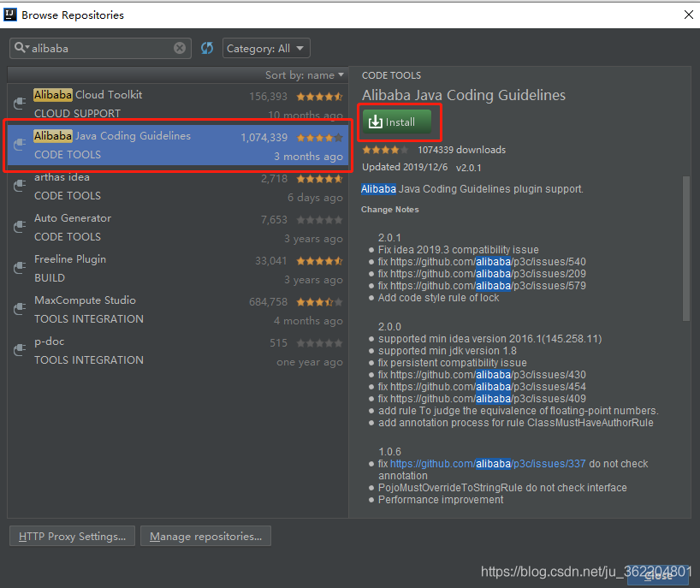
Task: Click the 'Performance improvement' note
Action: 441,500
